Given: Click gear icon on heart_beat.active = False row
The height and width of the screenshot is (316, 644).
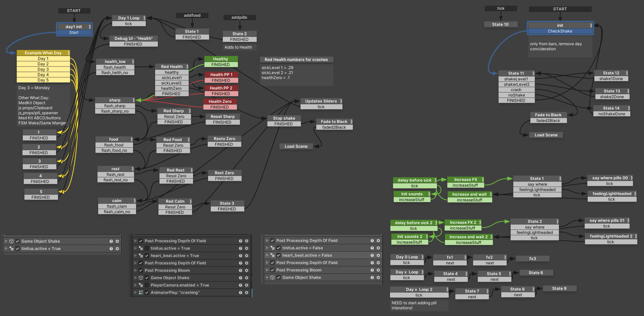Looking at the screenshot, I should click(378, 255).
